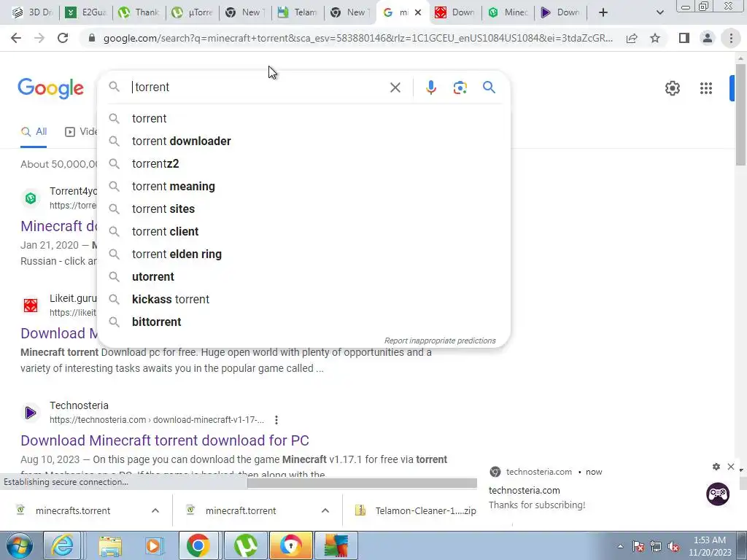Viewport: 747px width, 560px height.
Task: Click the Google search input field
Action: (x=258, y=87)
